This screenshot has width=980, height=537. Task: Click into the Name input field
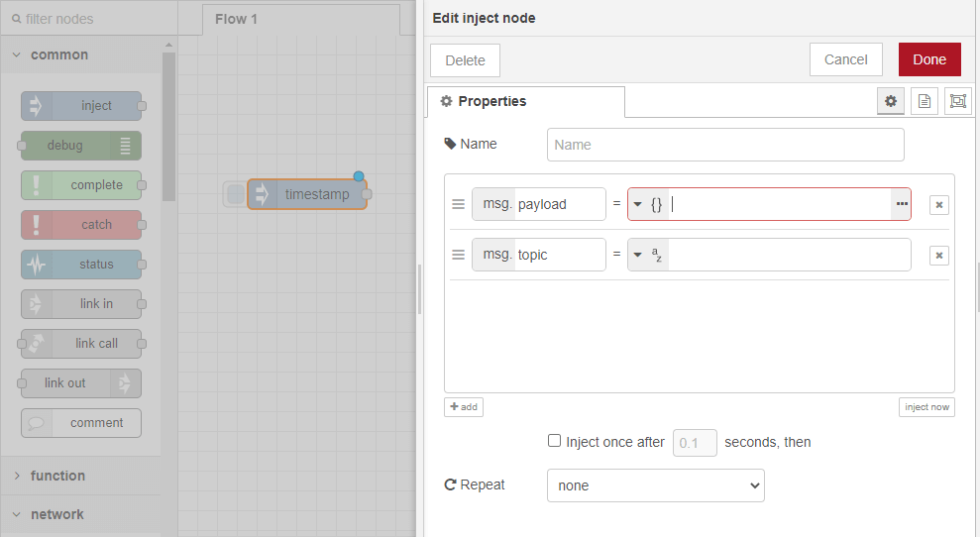click(725, 145)
